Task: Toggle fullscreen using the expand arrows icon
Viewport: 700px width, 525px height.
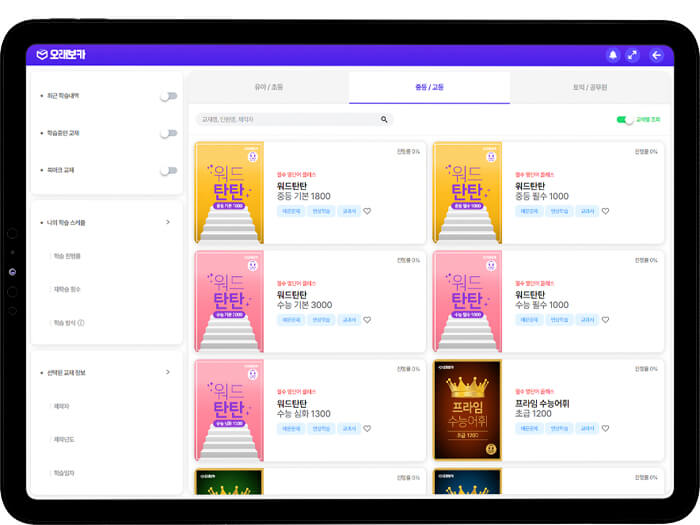Action: 632,55
